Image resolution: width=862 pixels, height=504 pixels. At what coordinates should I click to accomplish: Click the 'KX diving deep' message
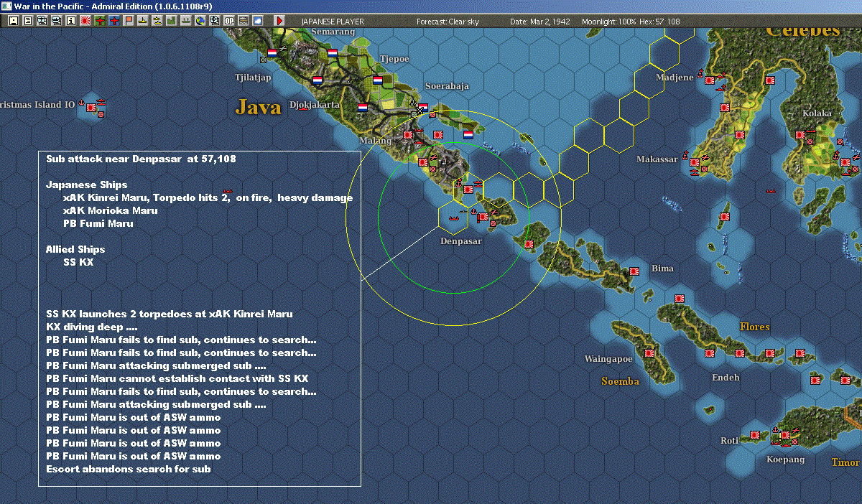pos(92,327)
